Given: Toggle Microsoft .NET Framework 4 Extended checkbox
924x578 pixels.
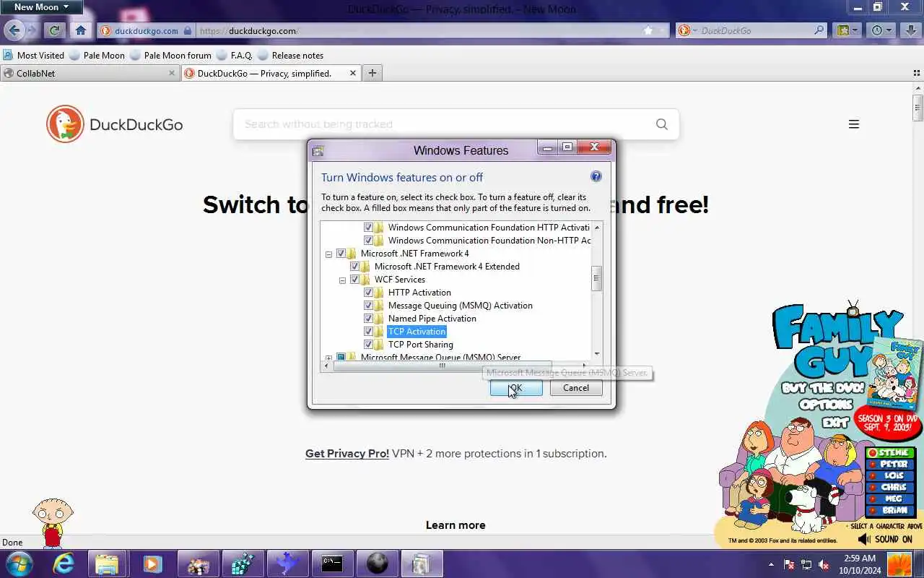Looking at the screenshot, I should [x=354, y=267].
